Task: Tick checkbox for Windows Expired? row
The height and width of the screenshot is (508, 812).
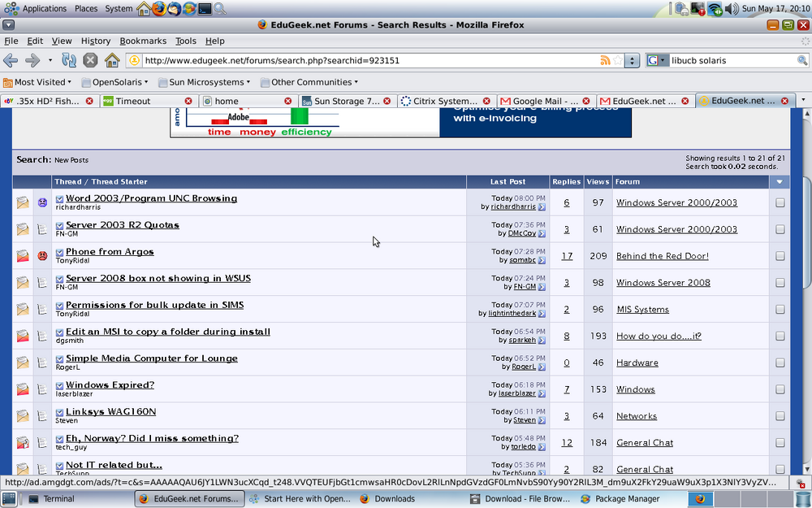Action: (x=780, y=389)
